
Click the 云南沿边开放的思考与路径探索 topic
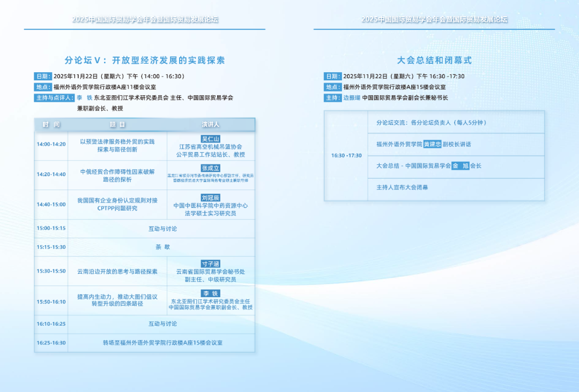pos(117,272)
